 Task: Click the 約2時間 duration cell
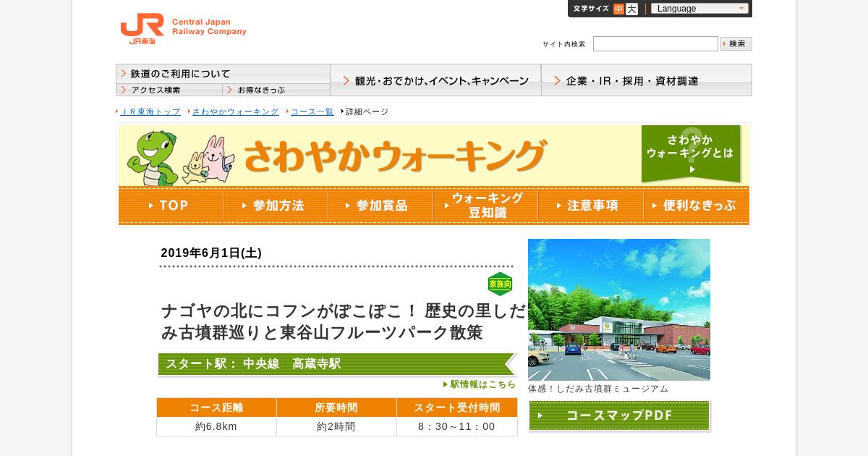[336, 427]
